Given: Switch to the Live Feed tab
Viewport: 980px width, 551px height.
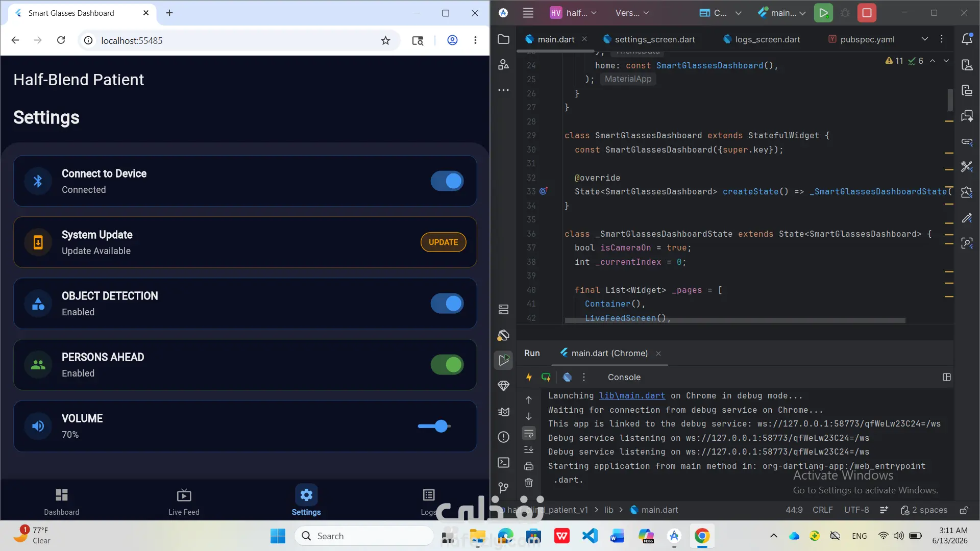Looking at the screenshot, I should (x=184, y=502).
